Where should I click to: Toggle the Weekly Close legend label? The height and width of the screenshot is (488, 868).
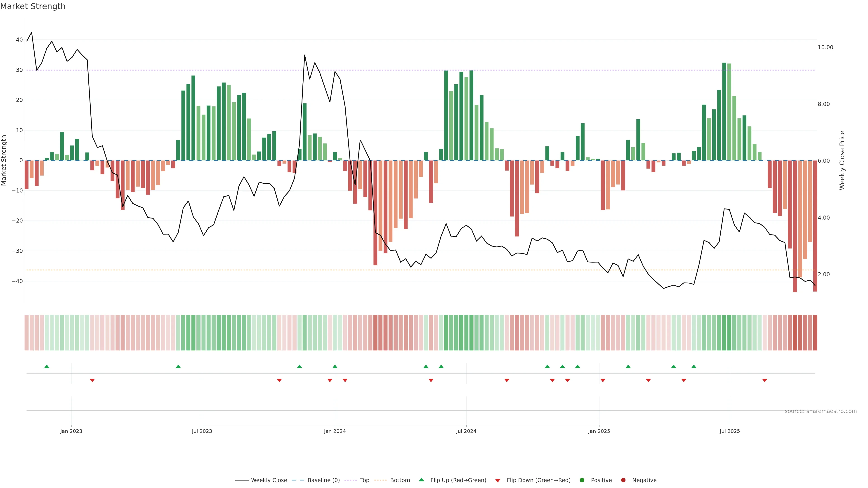click(269, 480)
